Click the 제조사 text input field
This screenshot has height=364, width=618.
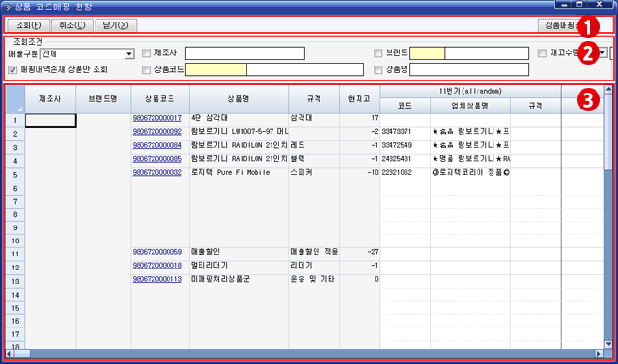(245, 53)
